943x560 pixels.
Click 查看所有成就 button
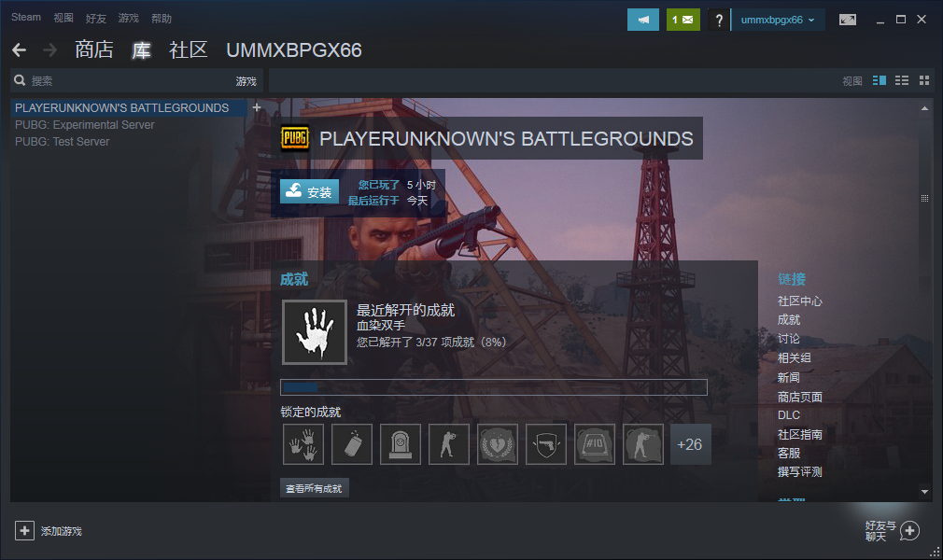pos(314,488)
